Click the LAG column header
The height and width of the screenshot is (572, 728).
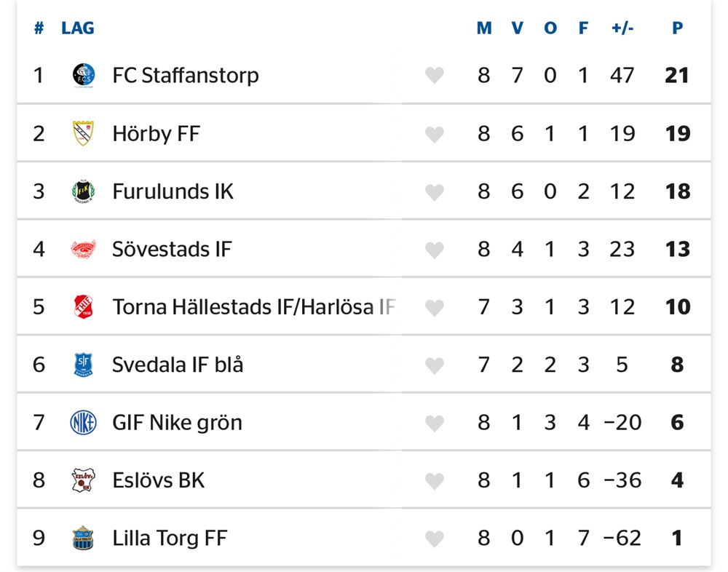[78, 28]
